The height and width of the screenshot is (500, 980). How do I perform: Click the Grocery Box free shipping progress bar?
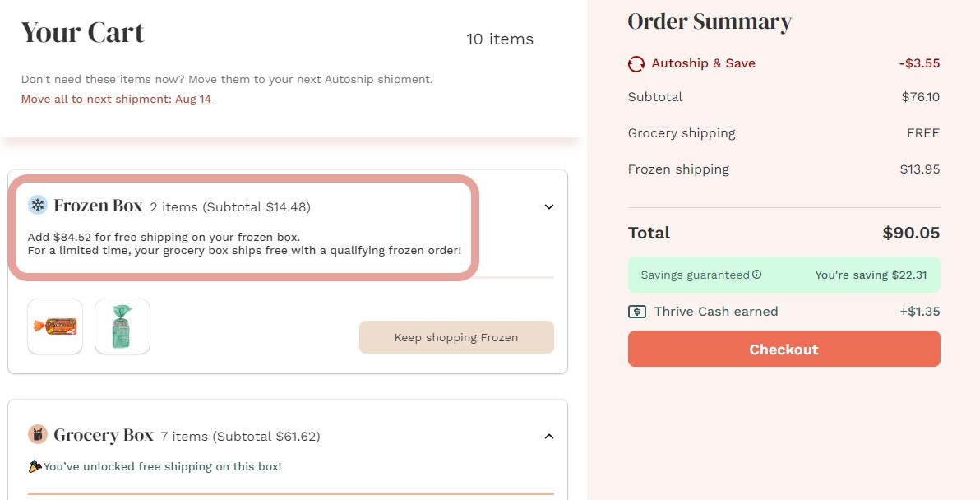(x=290, y=493)
